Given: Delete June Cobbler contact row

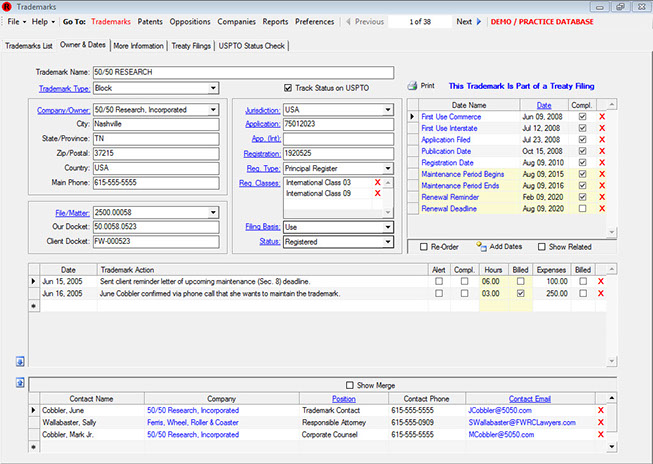Looking at the screenshot, I should point(601,410).
